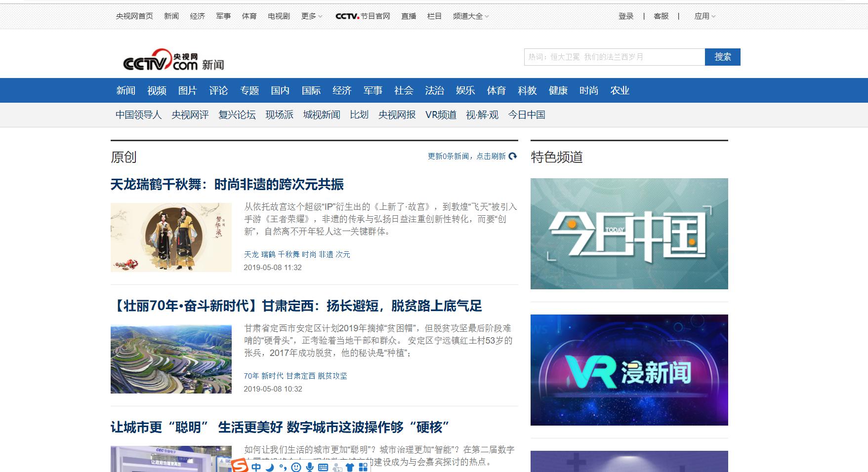This screenshot has width=868, height=472.
Task: Expand the 更多 dropdown in top bar
Action: [x=311, y=16]
